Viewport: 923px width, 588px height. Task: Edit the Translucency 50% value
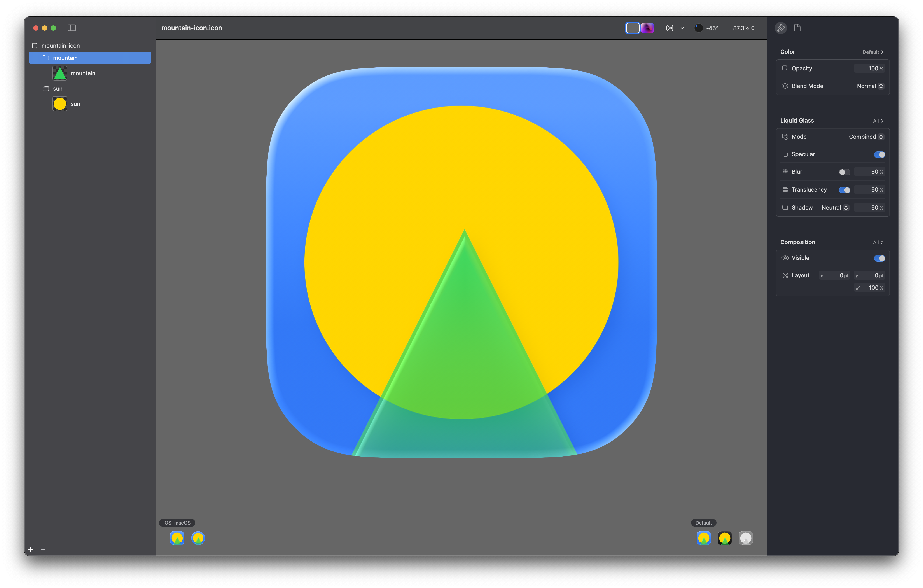click(x=869, y=190)
